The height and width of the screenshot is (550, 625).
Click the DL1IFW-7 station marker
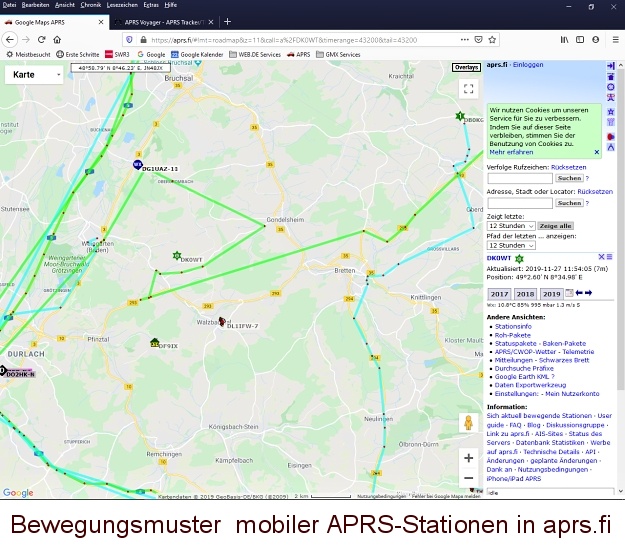click(222, 321)
